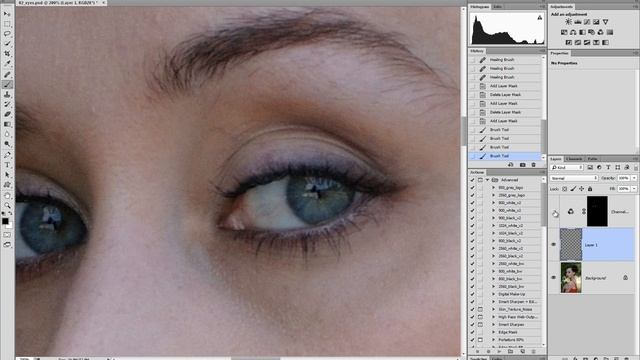Toggle dialog box for Advanced action set
Viewport: 640px width, 360px height.
click(x=480, y=180)
